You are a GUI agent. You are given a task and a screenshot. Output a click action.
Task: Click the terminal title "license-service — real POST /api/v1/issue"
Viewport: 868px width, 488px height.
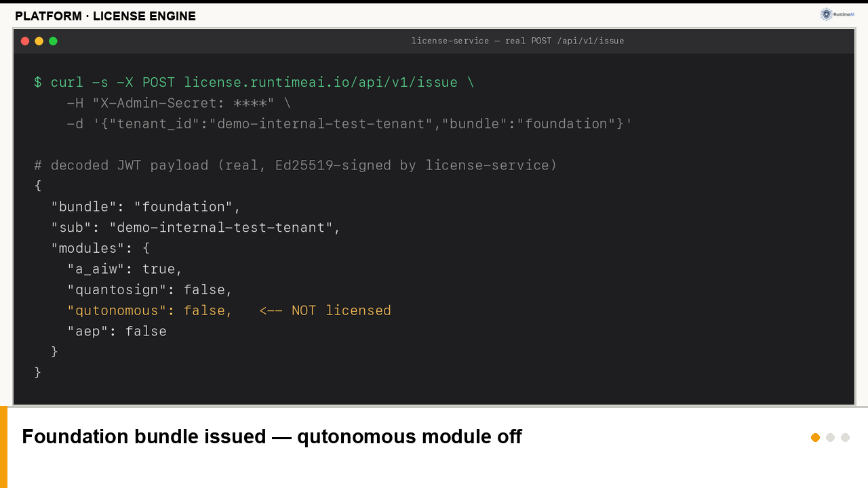point(517,41)
